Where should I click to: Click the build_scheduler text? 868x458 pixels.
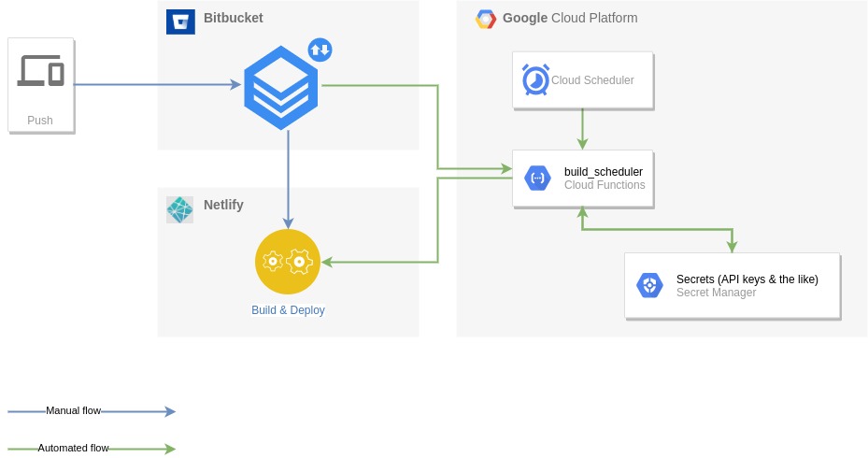click(604, 172)
